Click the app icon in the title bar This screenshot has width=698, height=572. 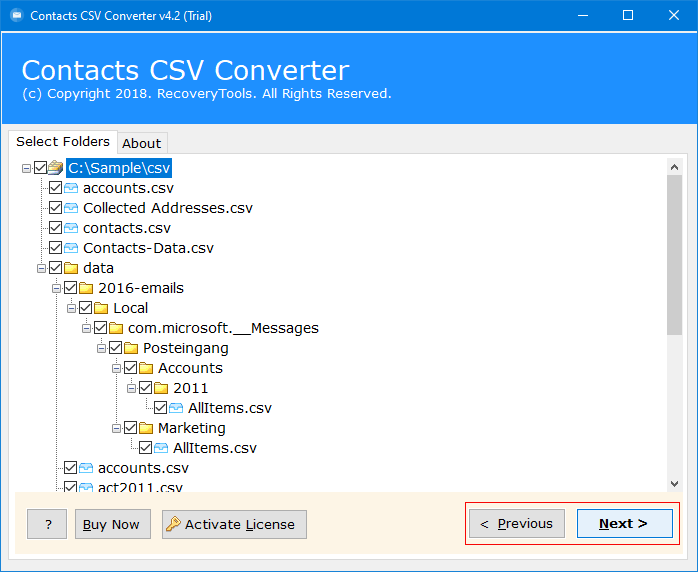tap(17, 16)
